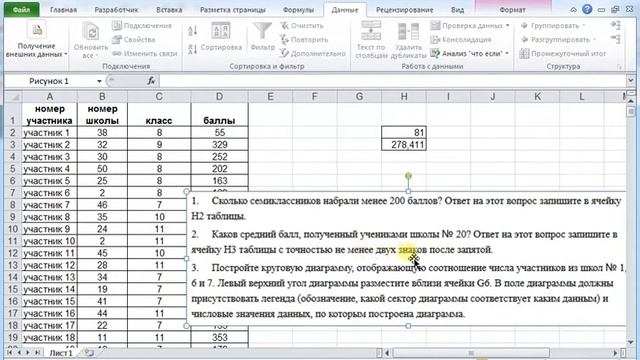This screenshot has width=640, height=360.
Task: Click Очистить filter
Action: point(302,26)
